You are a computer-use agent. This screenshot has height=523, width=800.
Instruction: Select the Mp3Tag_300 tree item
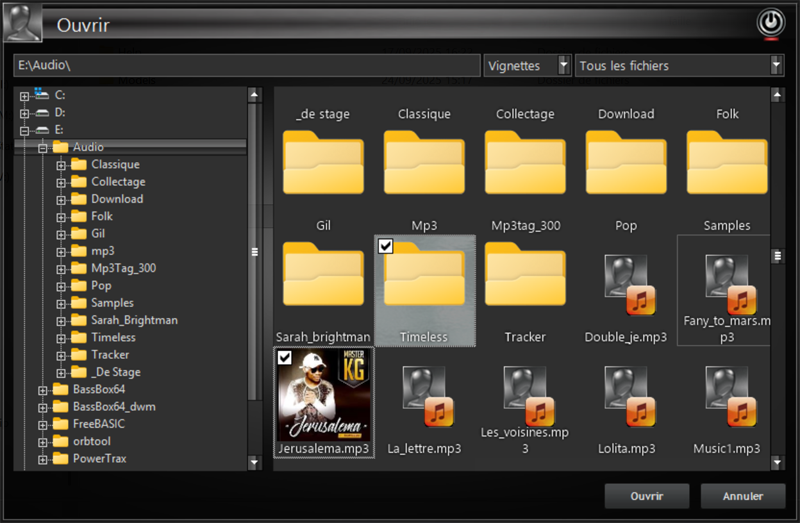coord(123,268)
